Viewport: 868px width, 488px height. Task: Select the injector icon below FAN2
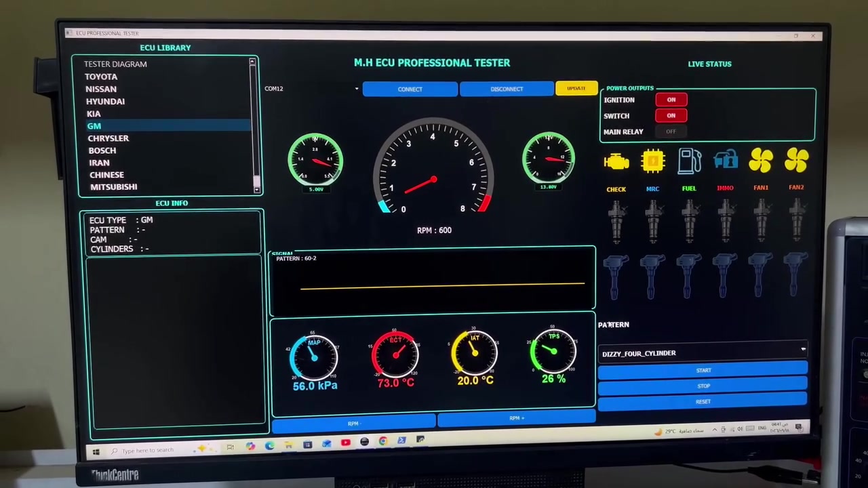pos(797,220)
